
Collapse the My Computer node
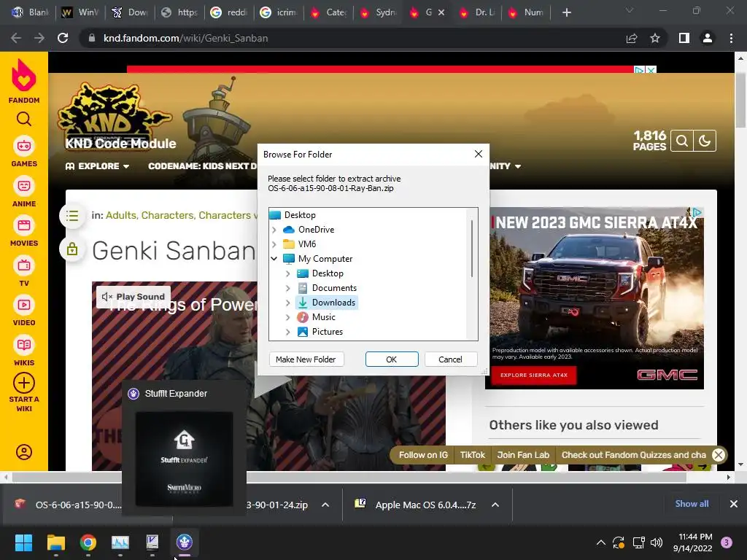tap(274, 259)
